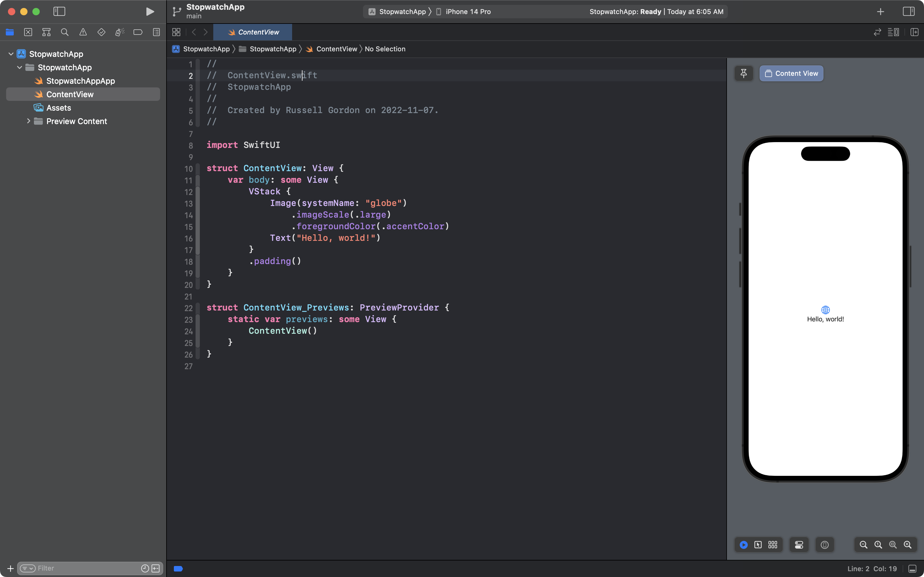This screenshot has height=577, width=924.
Task: Toggle the left navigator sidebar
Action: pos(59,11)
